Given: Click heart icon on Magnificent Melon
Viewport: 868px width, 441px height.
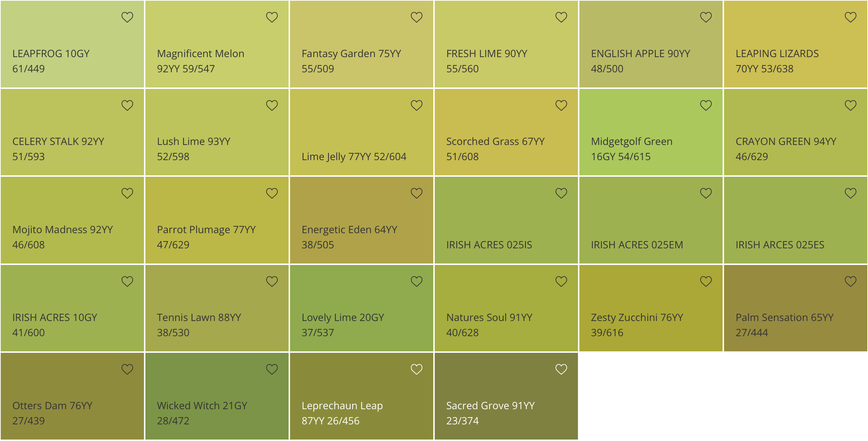Looking at the screenshot, I should tap(272, 17).
